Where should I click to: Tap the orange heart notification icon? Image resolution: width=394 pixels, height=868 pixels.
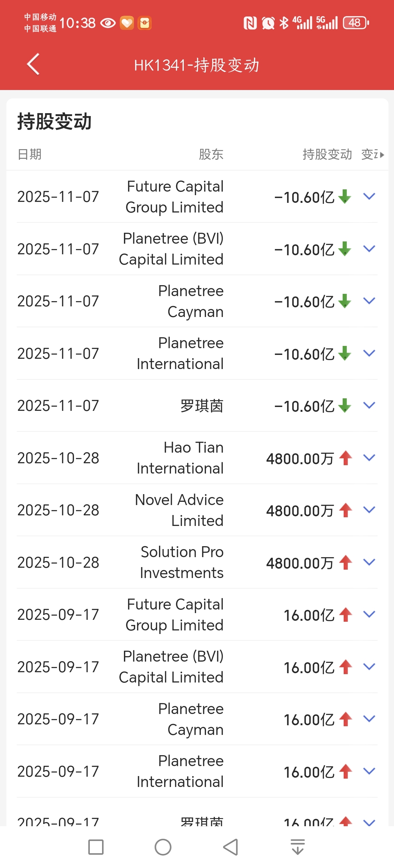tap(127, 23)
